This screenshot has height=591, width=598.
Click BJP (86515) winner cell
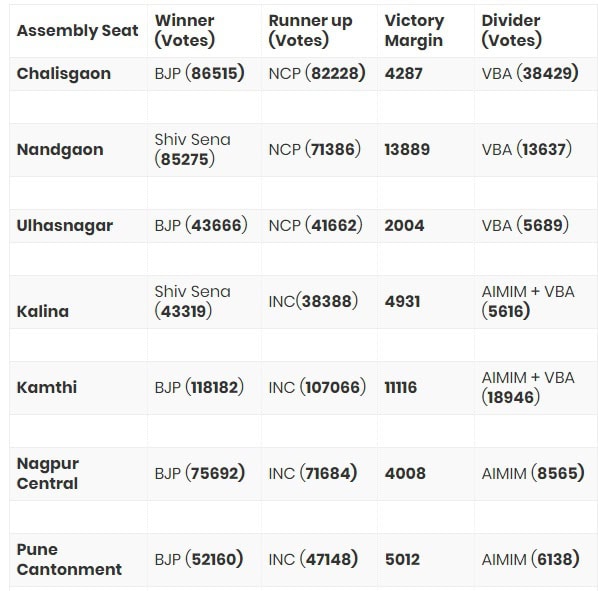pyautogui.click(x=199, y=73)
